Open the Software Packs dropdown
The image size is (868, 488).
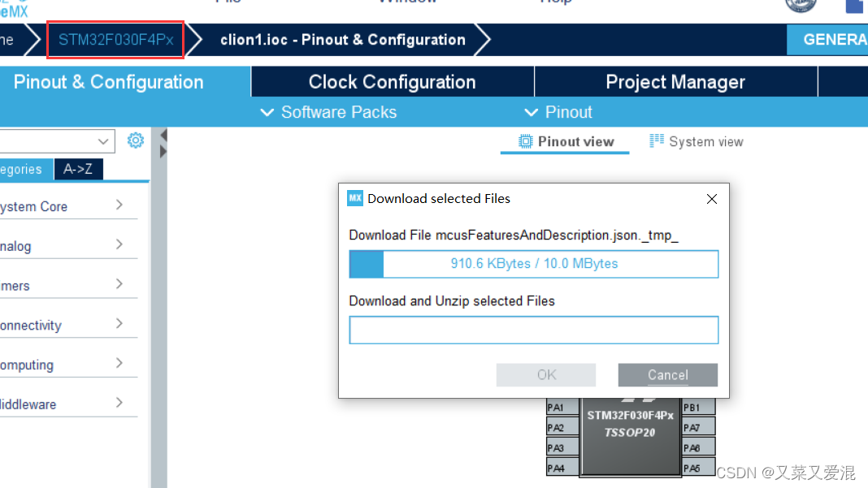(x=328, y=112)
